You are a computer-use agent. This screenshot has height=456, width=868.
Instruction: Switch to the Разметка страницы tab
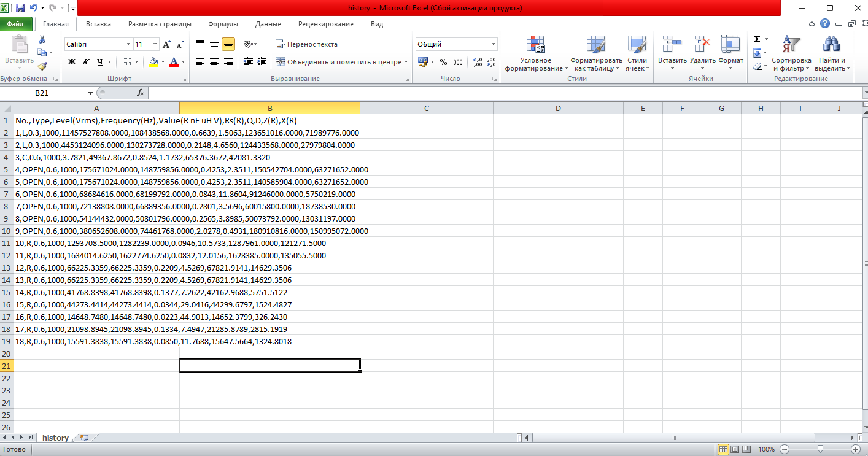160,24
